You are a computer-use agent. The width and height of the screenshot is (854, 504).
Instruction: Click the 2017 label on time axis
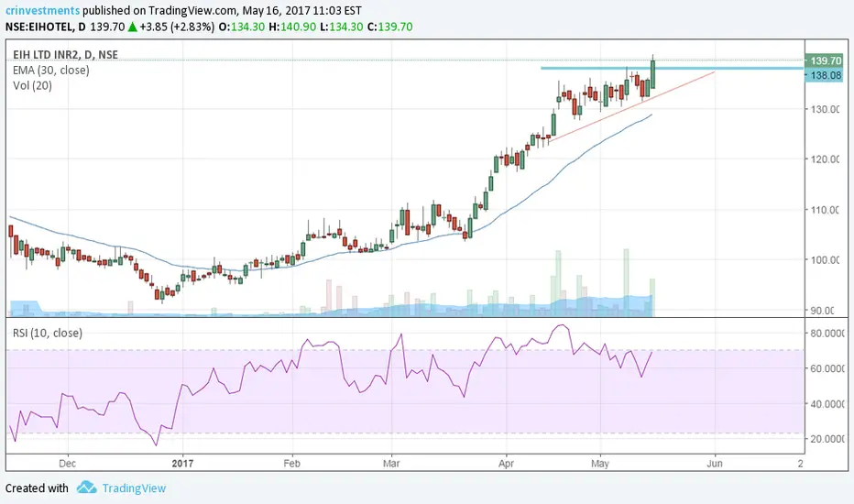(182, 464)
